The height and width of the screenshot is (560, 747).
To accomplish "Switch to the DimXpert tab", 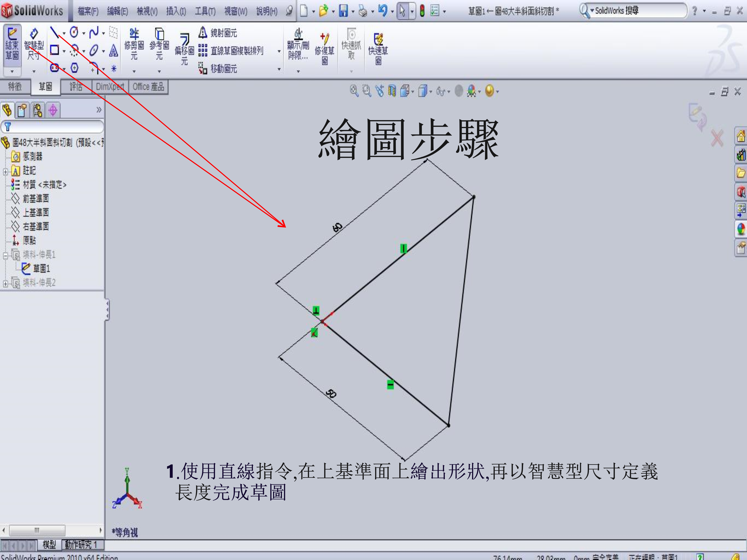I will click(110, 87).
